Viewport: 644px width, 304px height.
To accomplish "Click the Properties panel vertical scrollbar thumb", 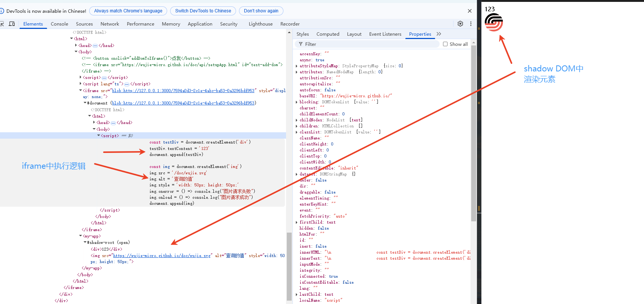I will (x=473, y=133).
